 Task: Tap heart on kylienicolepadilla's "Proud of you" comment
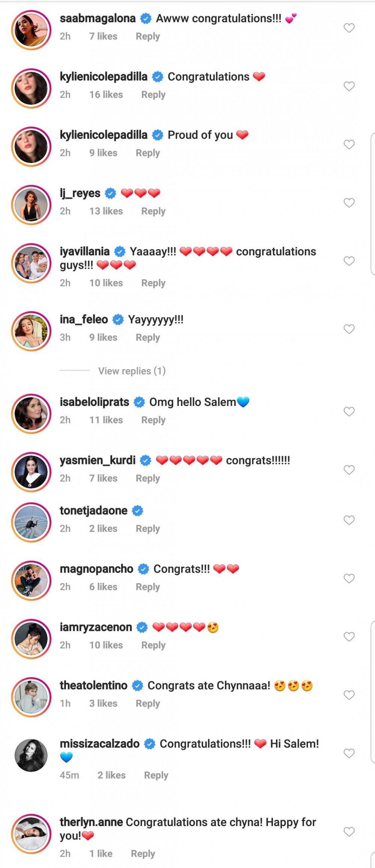349,144
